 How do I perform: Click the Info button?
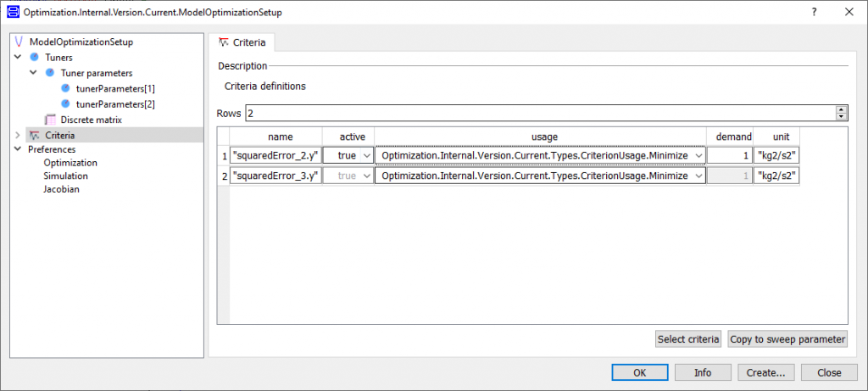(703, 372)
